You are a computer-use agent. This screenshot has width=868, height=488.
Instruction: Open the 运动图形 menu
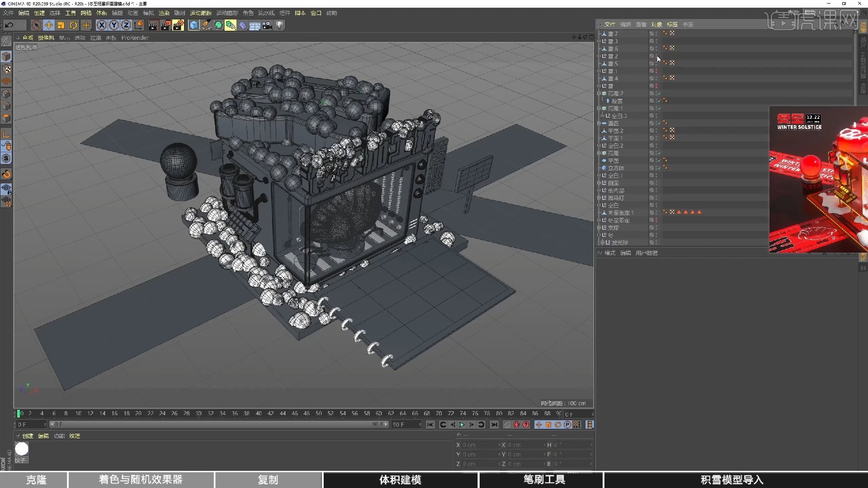[227, 13]
